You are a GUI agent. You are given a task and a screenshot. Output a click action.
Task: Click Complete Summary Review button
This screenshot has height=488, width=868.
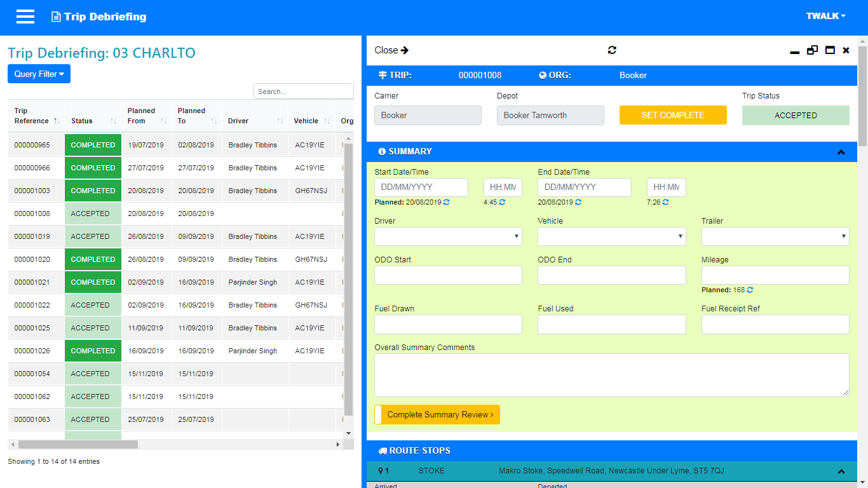click(437, 414)
